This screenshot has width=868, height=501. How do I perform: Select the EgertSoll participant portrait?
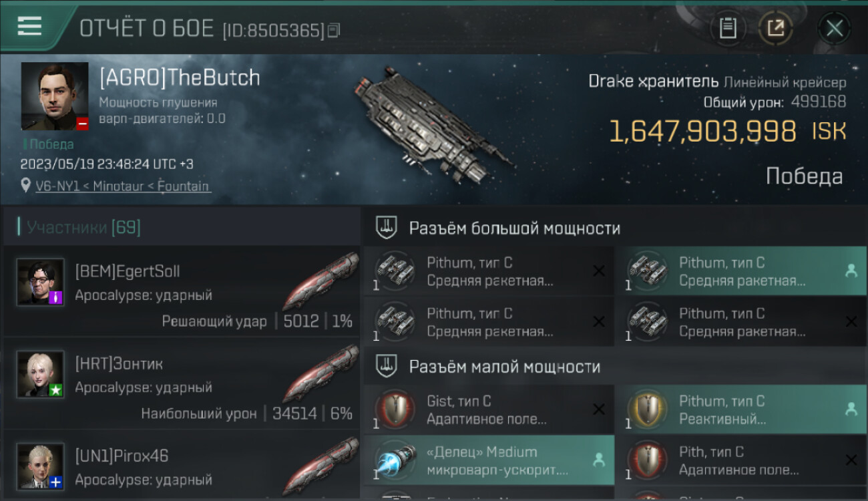41,282
